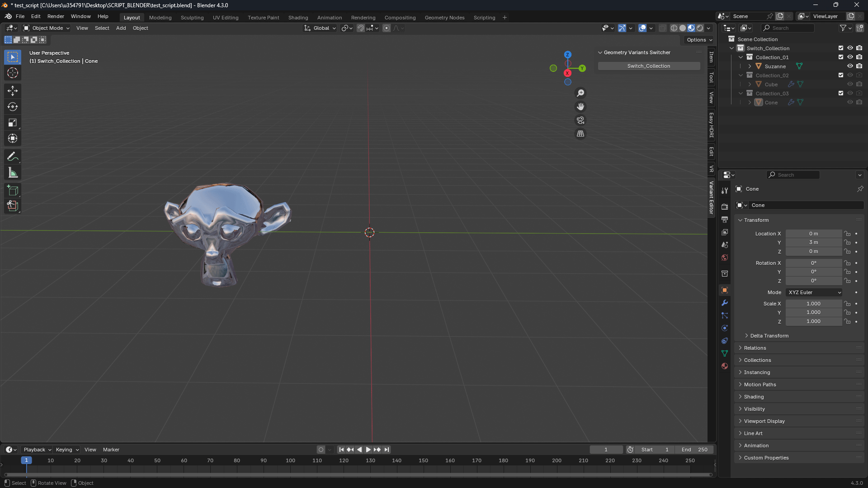Open the Render menu
This screenshot has width=868, height=488.
pyautogui.click(x=56, y=16)
